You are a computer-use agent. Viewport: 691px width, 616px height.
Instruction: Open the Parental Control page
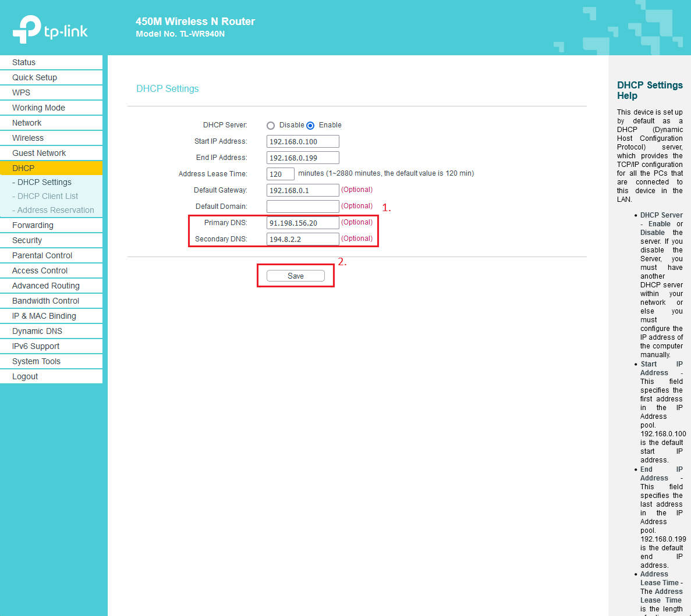42,255
